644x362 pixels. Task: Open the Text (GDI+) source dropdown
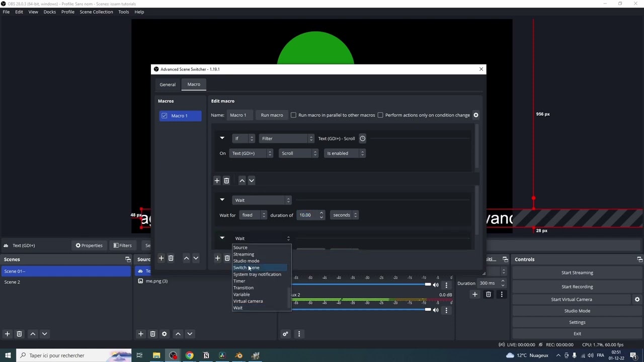click(251, 153)
